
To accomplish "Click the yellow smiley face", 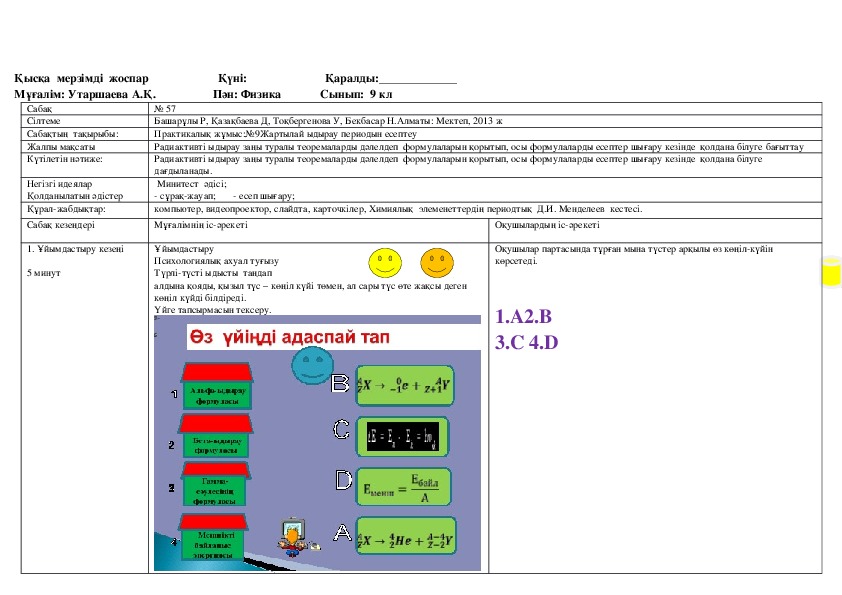I will [x=385, y=262].
